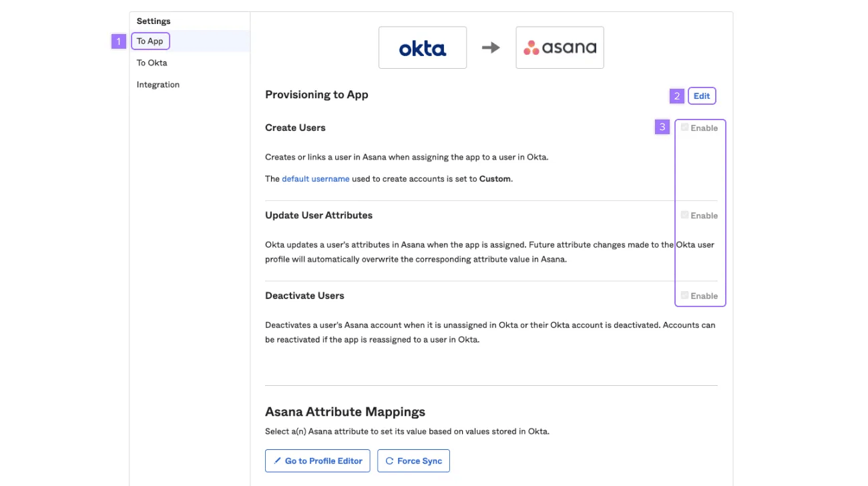Select the To App settings tab
Image resolution: width=868 pixels, height=486 pixels.
click(150, 41)
